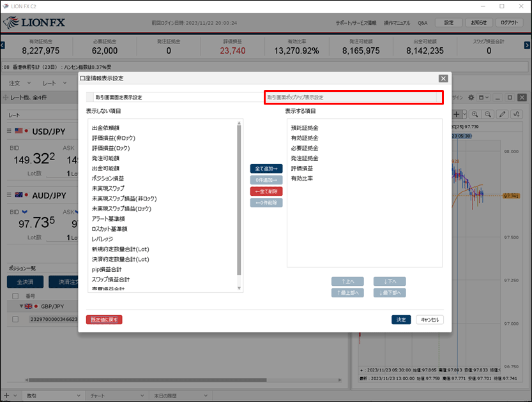
Task: Click the hamburger icon next to USD/JPY
Action: point(9,131)
